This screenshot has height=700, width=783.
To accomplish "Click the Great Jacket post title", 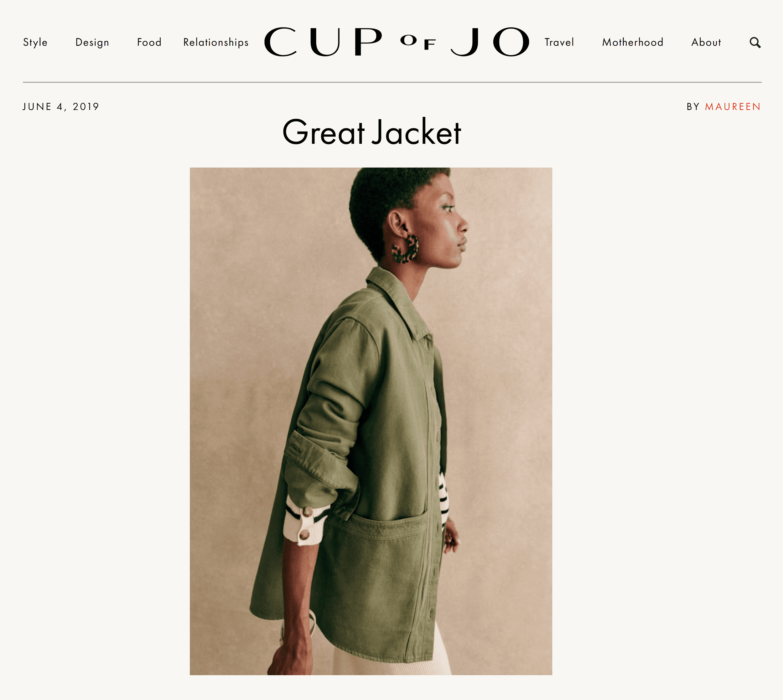I will tap(371, 132).
